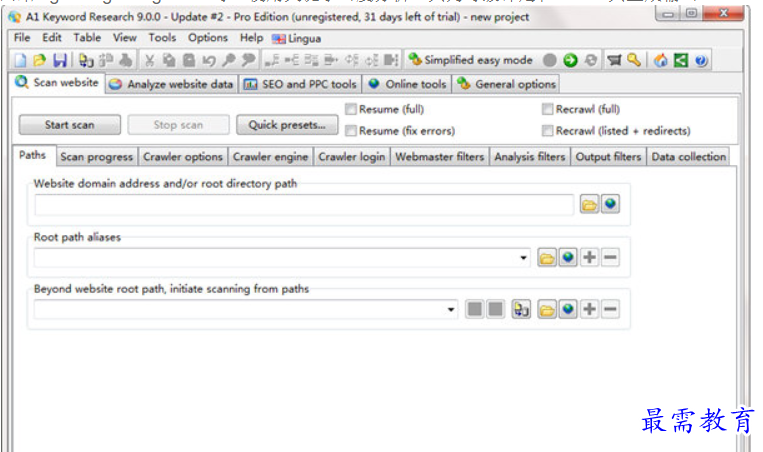Browse folder for Beyond website root path

(x=547, y=309)
